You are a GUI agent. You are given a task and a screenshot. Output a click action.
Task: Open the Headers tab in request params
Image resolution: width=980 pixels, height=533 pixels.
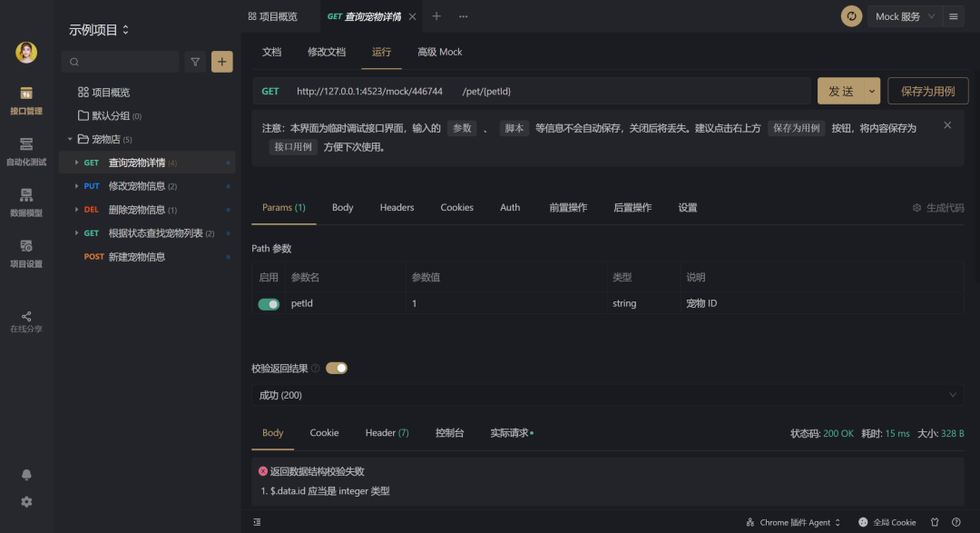(397, 207)
